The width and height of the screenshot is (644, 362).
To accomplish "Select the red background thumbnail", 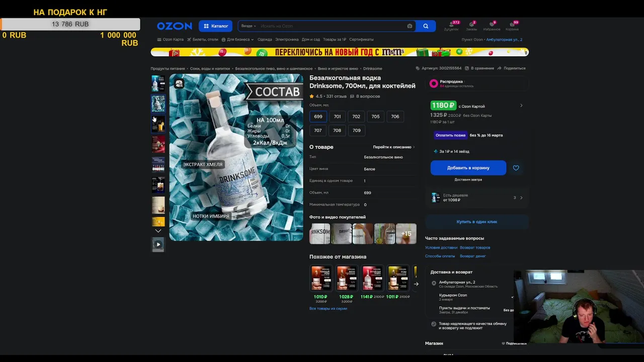I will [158, 144].
